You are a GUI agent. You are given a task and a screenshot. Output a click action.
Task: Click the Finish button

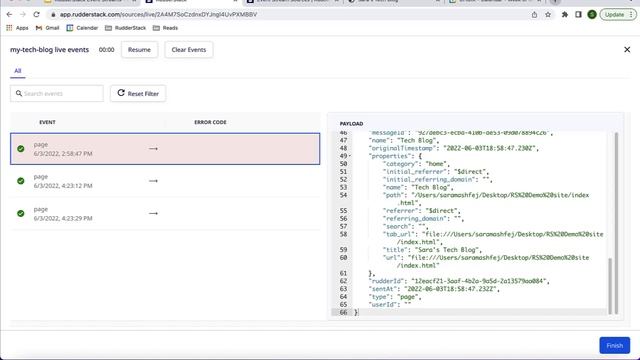coord(614,345)
